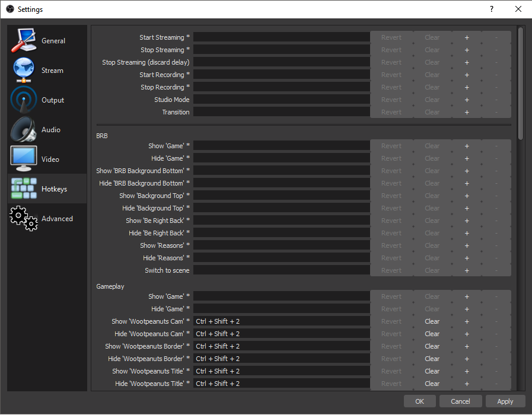Clear the Hide 'Wootpeanuts Title' hotkey
Screen dimensions: 532x415
point(432,384)
